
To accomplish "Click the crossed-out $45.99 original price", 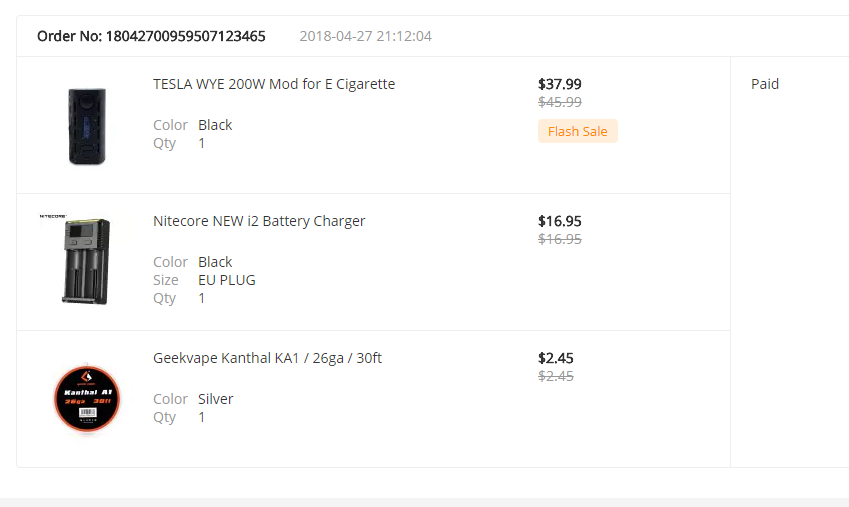I will 559,102.
